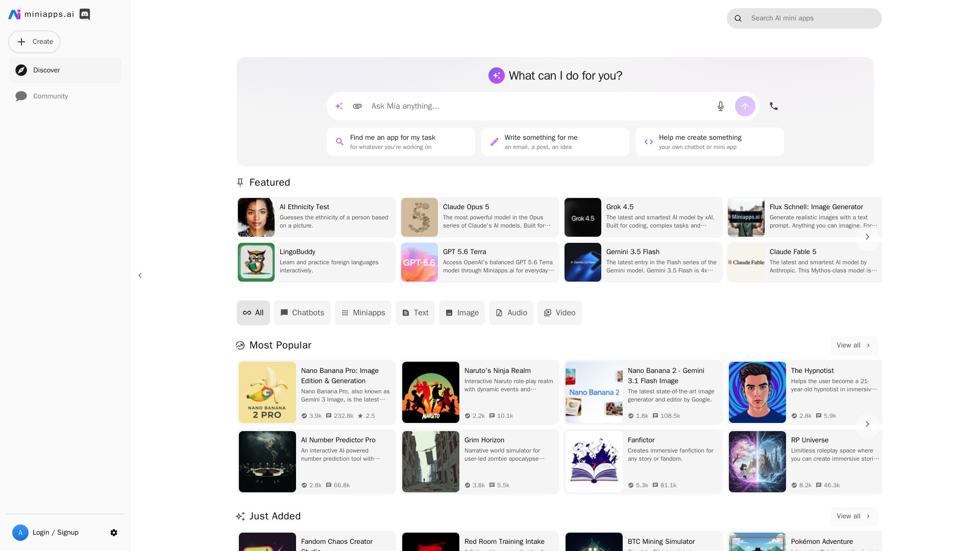Click the search magnifier icon
Image resolution: width=980 pixels, height=551 pixels.
(738, 18)
